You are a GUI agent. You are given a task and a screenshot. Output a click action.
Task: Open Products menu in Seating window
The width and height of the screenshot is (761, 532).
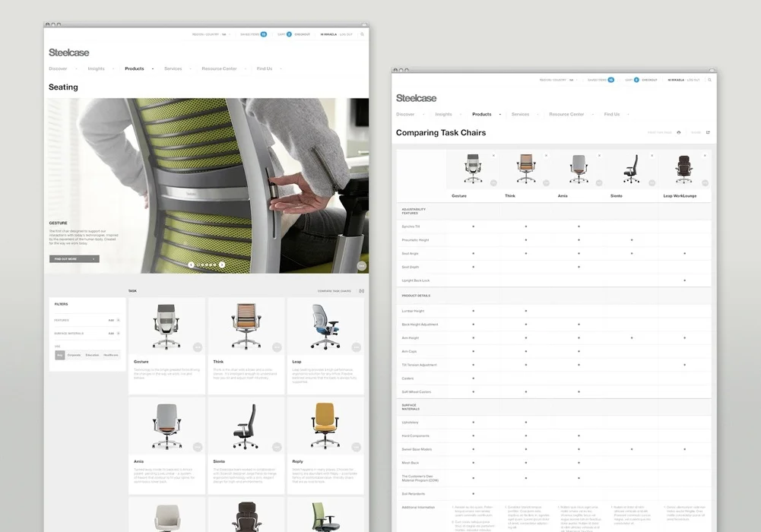tap(135, 69)
